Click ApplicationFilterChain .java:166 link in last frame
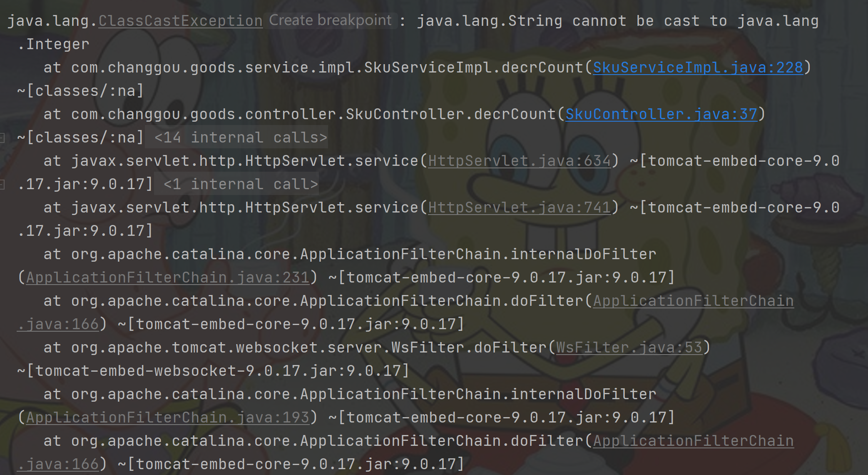Image resolution: width=868 pixels, height=475 pixels. (x=693, y=441)
